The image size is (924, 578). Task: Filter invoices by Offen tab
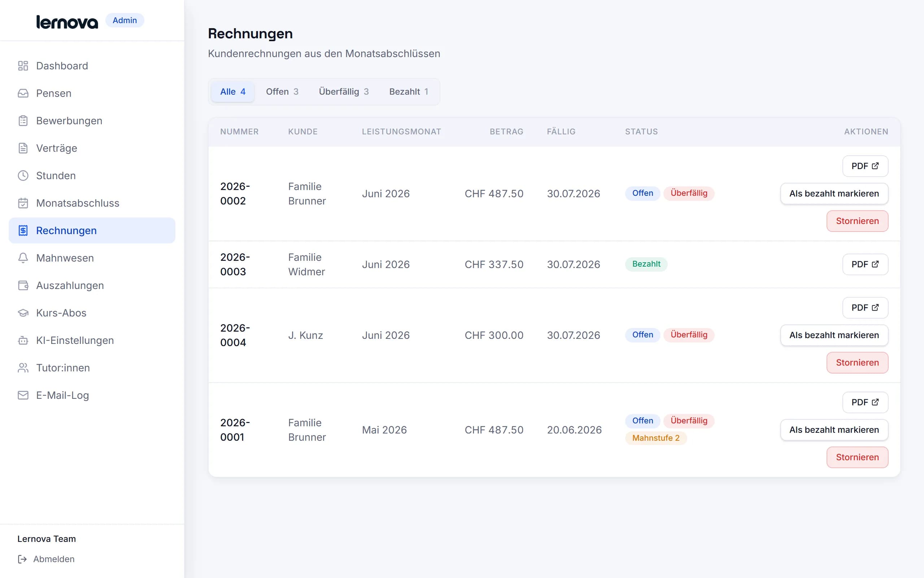click(282, 92)
